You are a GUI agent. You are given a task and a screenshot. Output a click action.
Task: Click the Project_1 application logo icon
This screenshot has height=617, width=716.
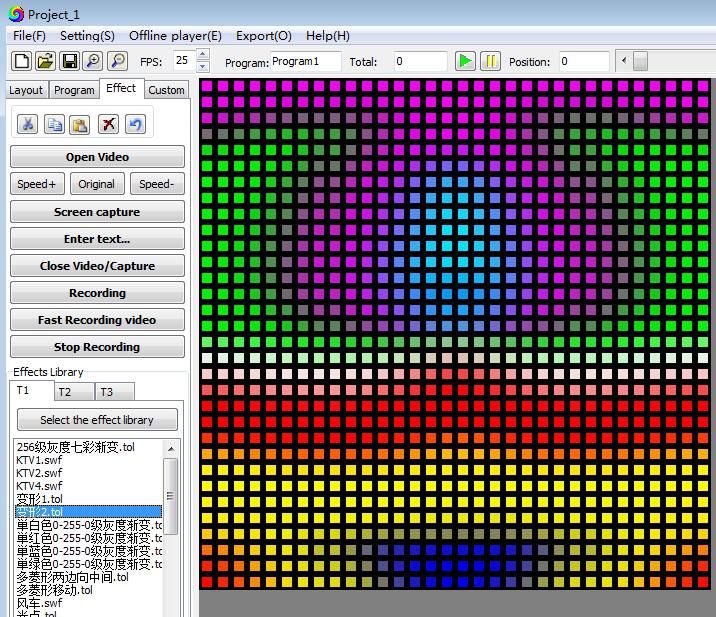pos(16,14)
